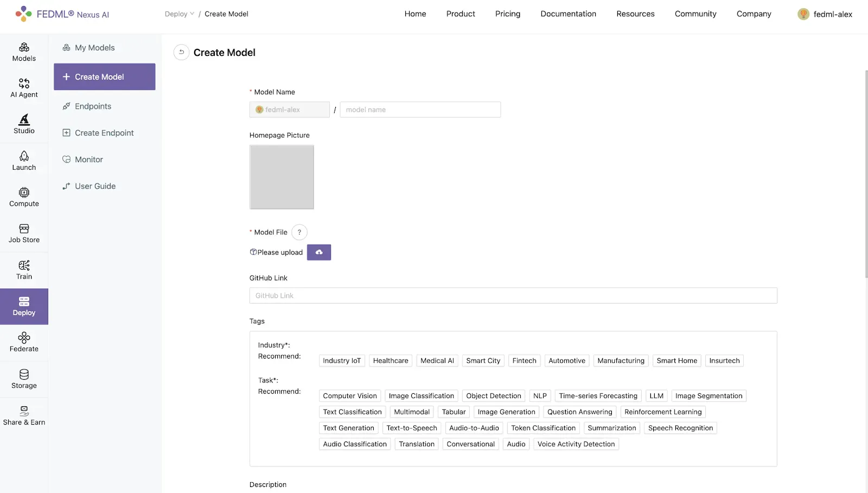
Task: Click the plus icon on Create Model
Action: click(66, 77)
